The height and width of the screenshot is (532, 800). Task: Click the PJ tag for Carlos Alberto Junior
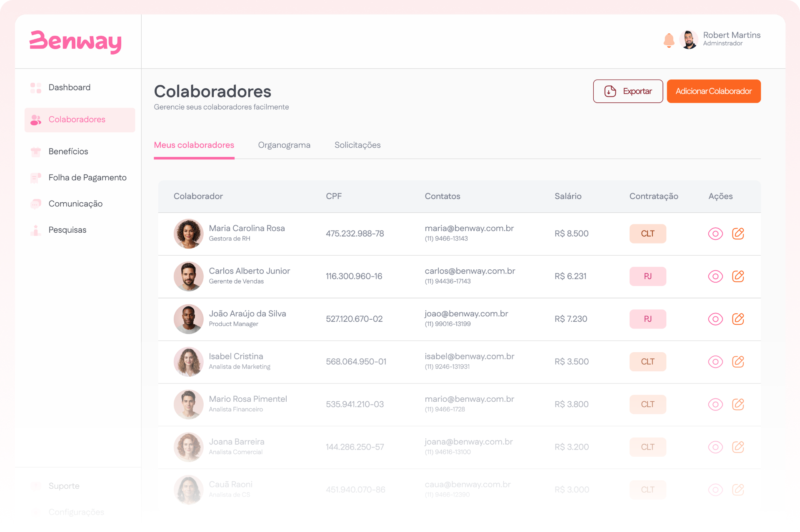(647, 276)
